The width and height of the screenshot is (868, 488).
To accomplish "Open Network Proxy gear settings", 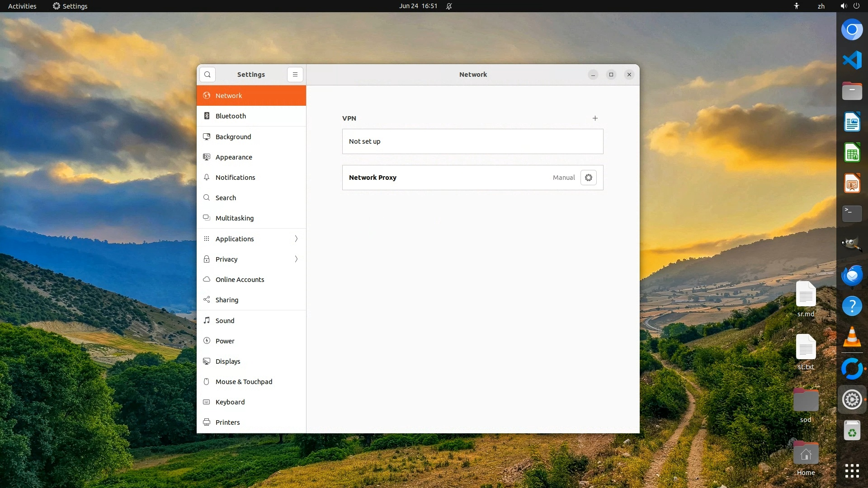I will pyautogui.click(x=588, y=178).
